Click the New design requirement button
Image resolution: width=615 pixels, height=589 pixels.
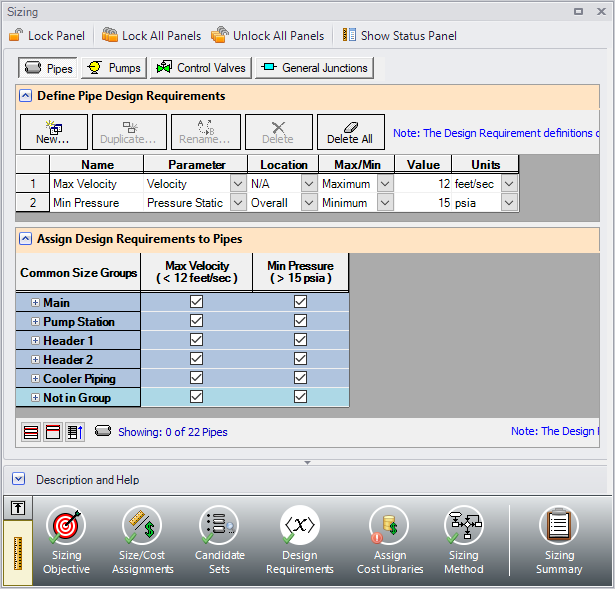click(53, 132)
